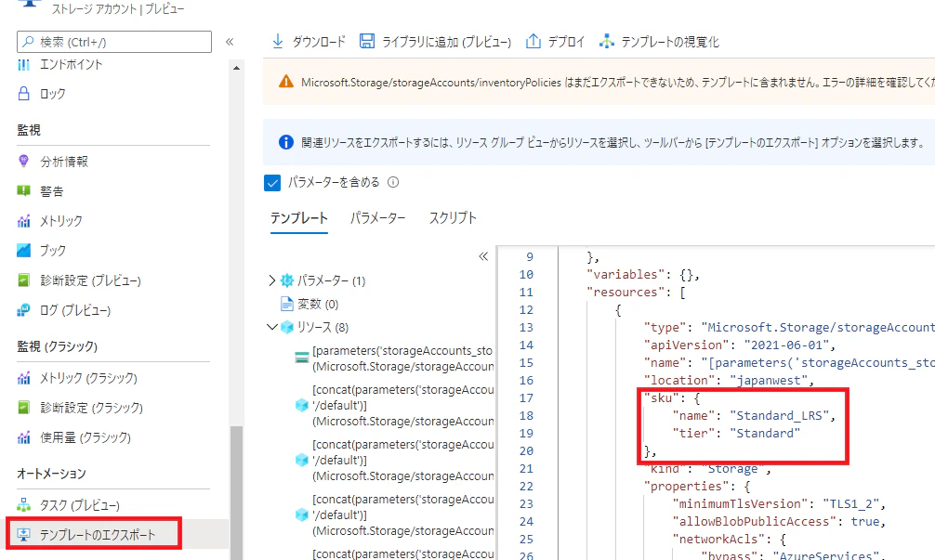This screenshot has height=560, width=935.
Task: Collapse the left navigation menu
Action: (230, 42)
